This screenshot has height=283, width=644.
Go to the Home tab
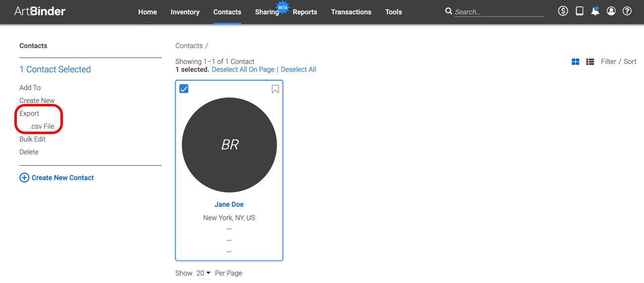point(148,12)
